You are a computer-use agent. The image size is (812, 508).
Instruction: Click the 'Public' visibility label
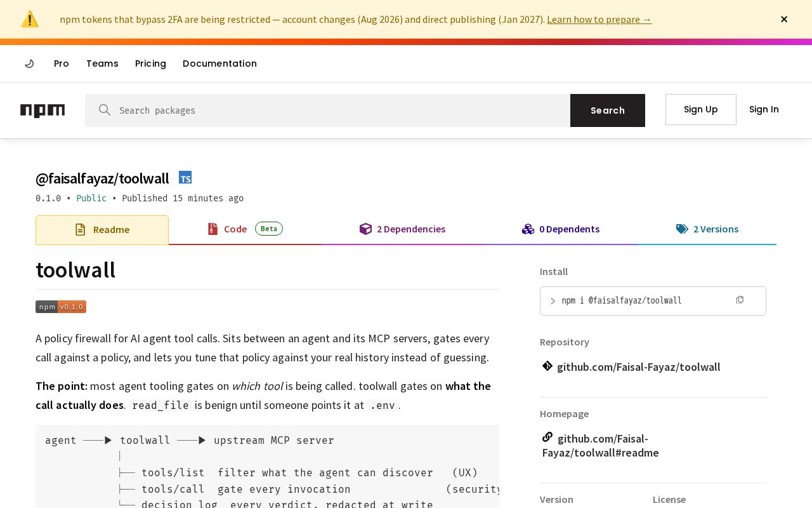click(91, 198)
